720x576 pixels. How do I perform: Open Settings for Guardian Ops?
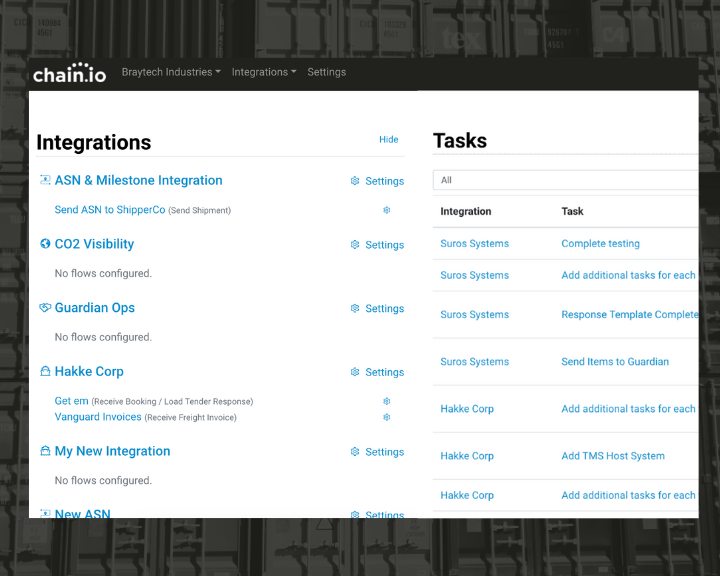pos(384,309)
